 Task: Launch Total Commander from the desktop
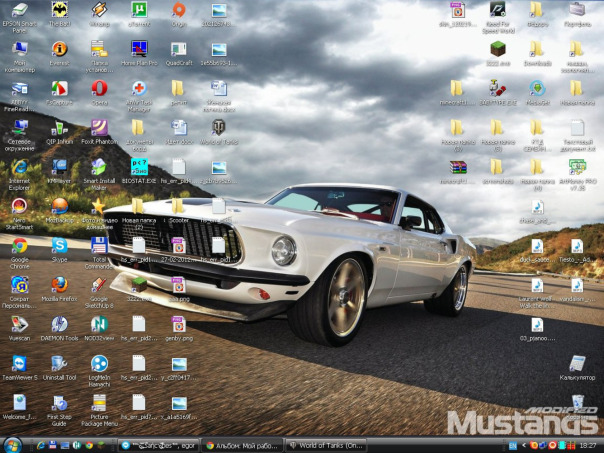[99, 246]
